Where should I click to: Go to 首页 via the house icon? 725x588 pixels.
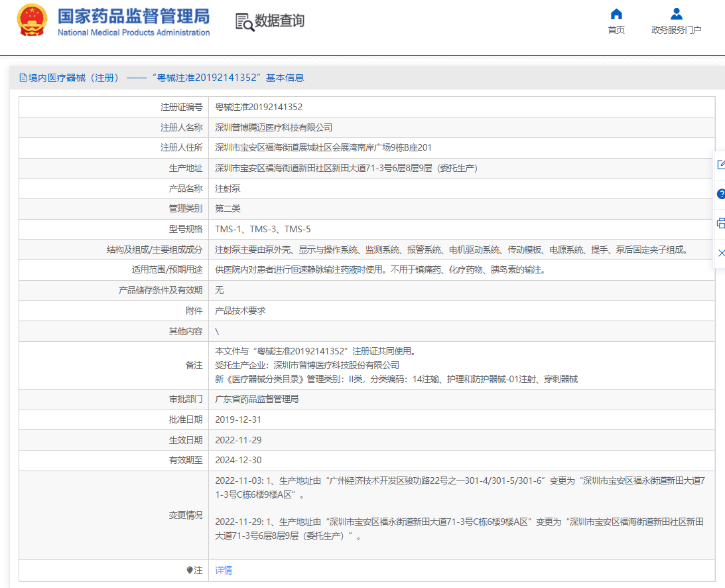(616, 13)
